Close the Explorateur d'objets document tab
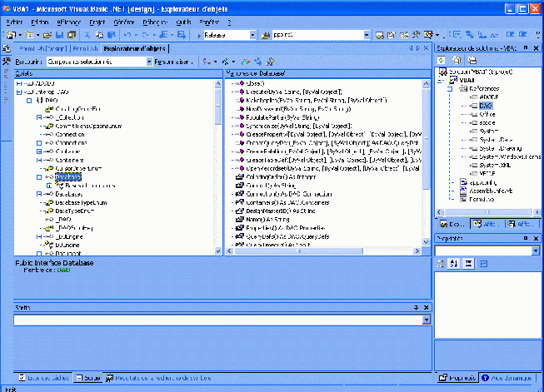544x392 pixels. point(426,48)
